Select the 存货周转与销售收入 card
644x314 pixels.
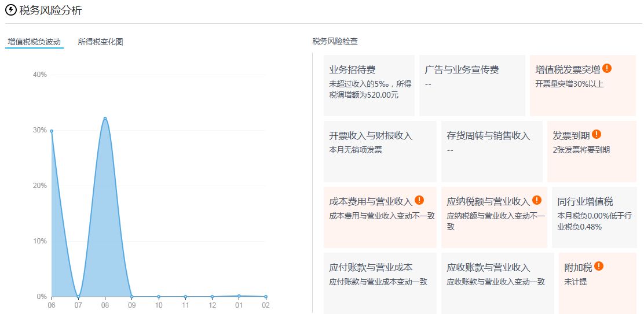pyautogui.click(x=491, y=152)
